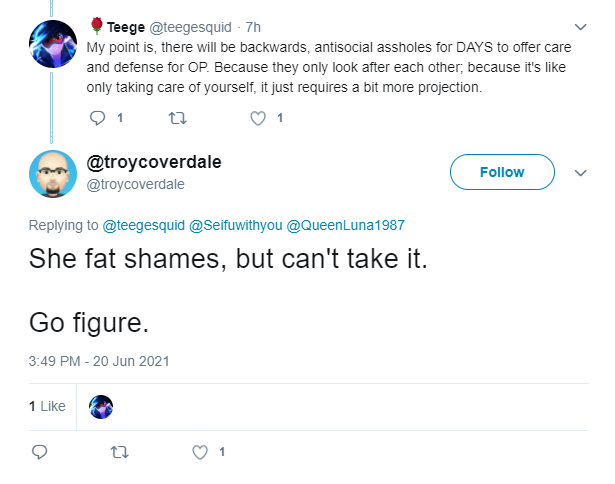Open Teege display name profile

click(126, 27)
